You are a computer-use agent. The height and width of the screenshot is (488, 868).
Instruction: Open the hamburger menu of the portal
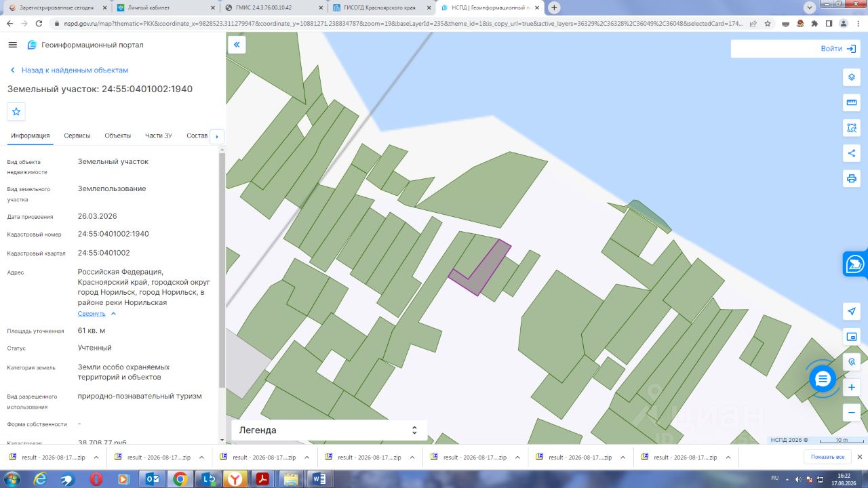(12, 45)
